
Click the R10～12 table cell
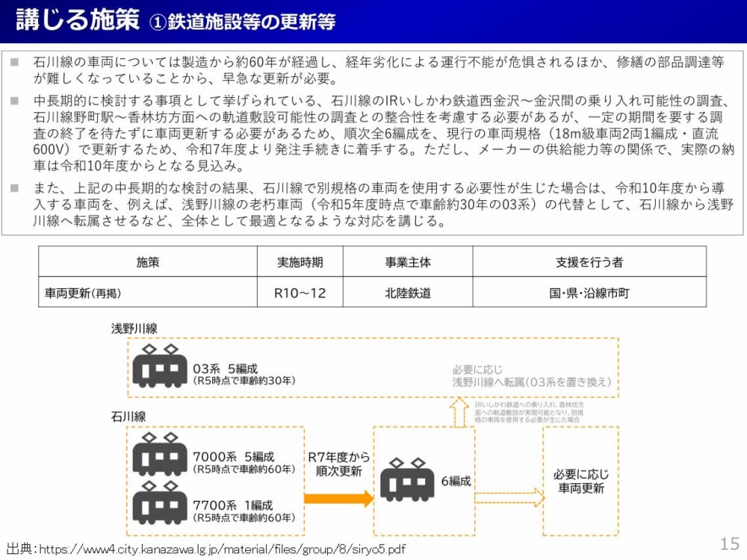pos(300,293)
